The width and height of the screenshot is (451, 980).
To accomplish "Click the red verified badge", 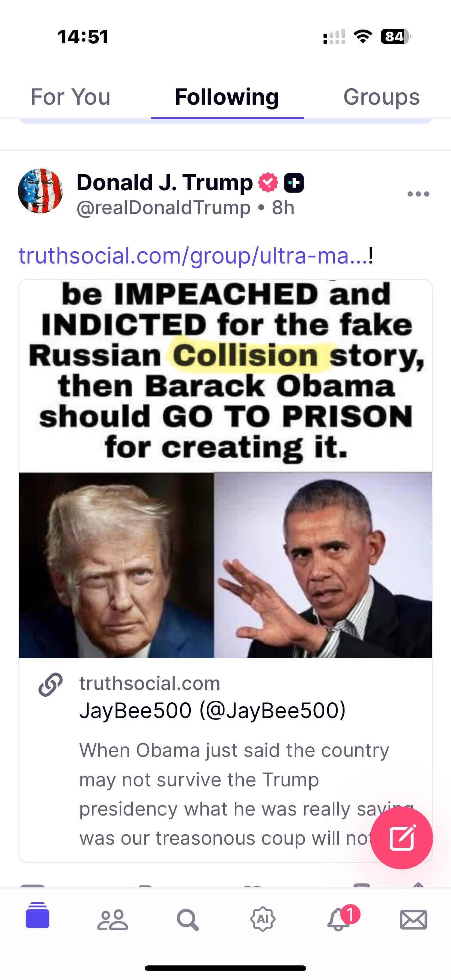I will pos(268,182).
